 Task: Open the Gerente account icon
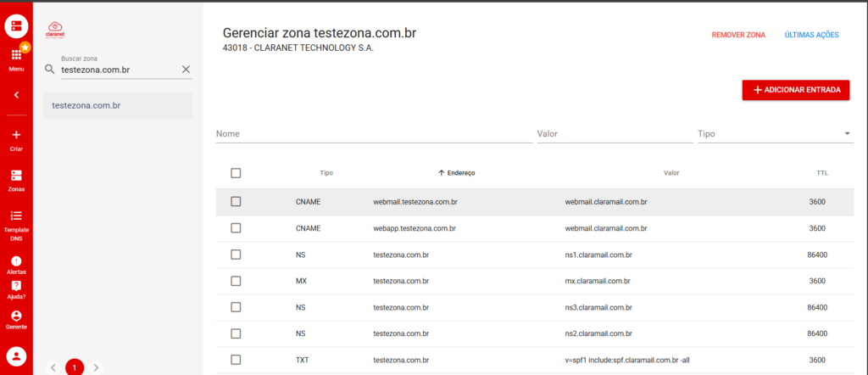tap(16, 317)
